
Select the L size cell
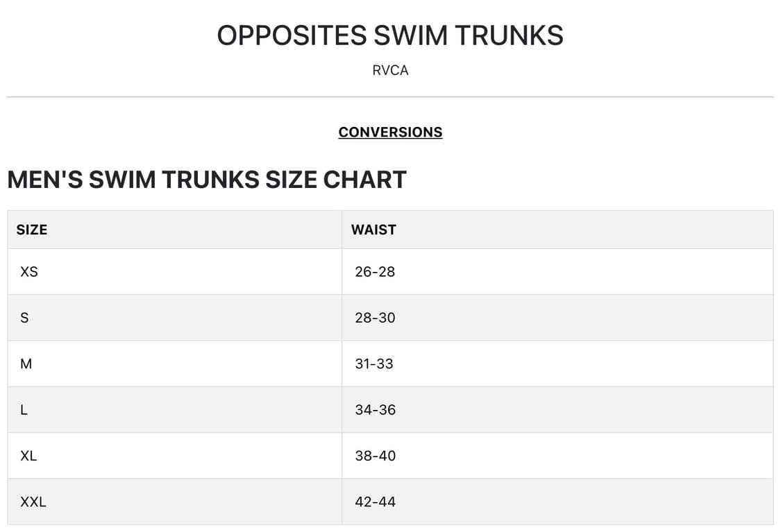175,409
